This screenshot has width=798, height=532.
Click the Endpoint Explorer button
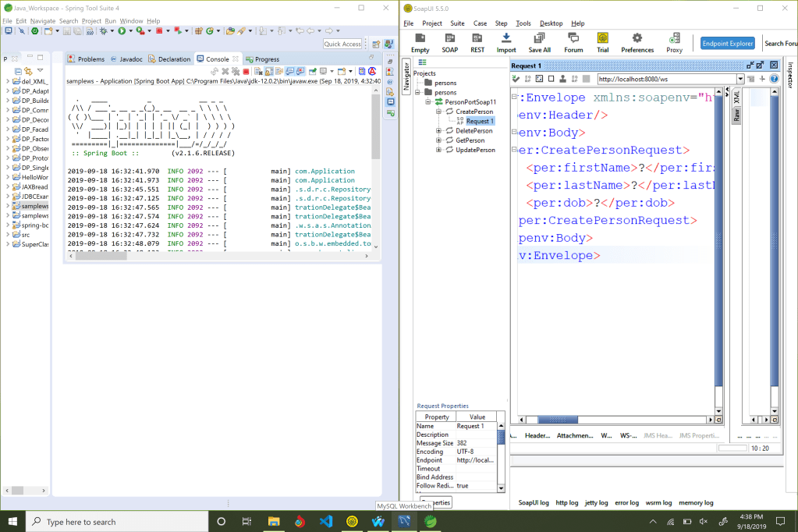coord(727,44)
